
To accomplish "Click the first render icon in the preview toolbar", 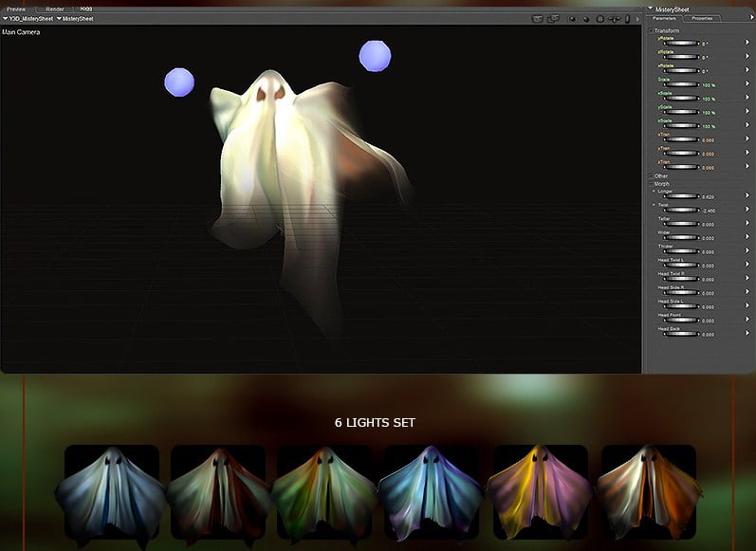I will tap(537, 19).
